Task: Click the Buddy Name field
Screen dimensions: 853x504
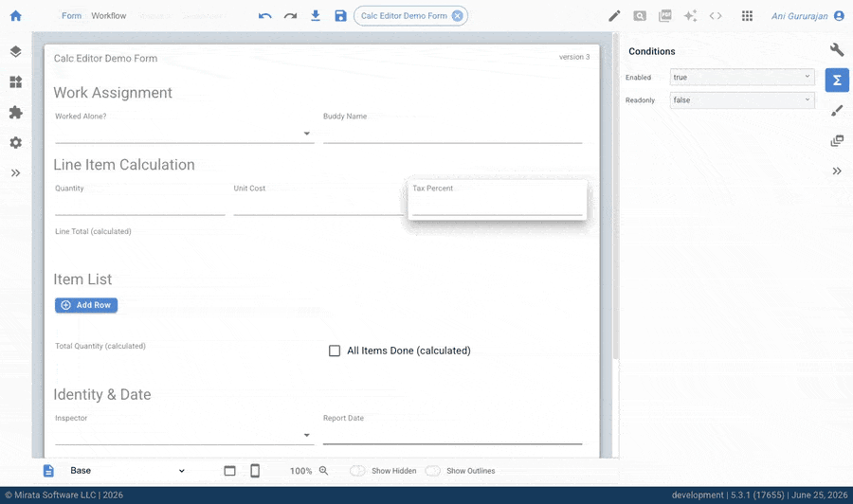Action: pos(453,134)
